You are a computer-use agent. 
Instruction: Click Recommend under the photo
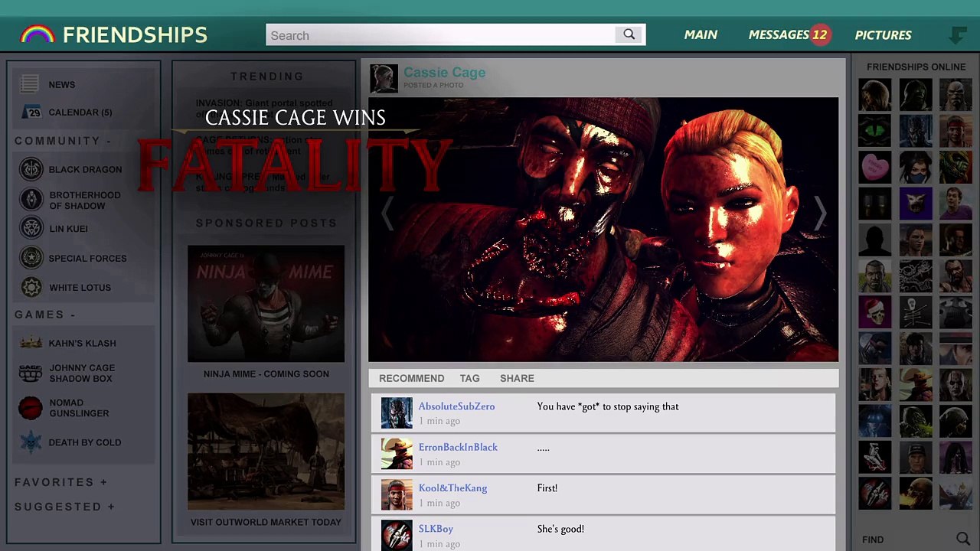(x=411, y=378)
